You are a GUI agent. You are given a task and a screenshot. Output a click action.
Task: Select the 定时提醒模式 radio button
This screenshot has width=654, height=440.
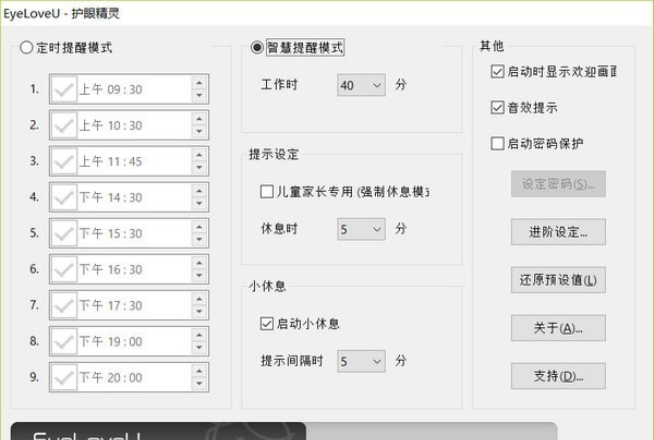click(26, 48)
